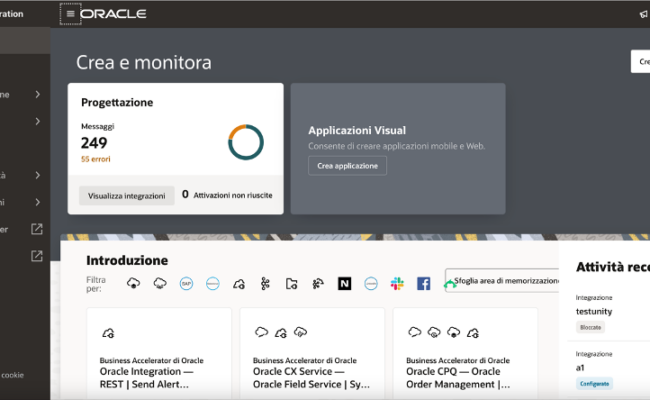Filter by the folder with gear icon
The height and width of the screenshot is (400, 650).
click(291, 284)
